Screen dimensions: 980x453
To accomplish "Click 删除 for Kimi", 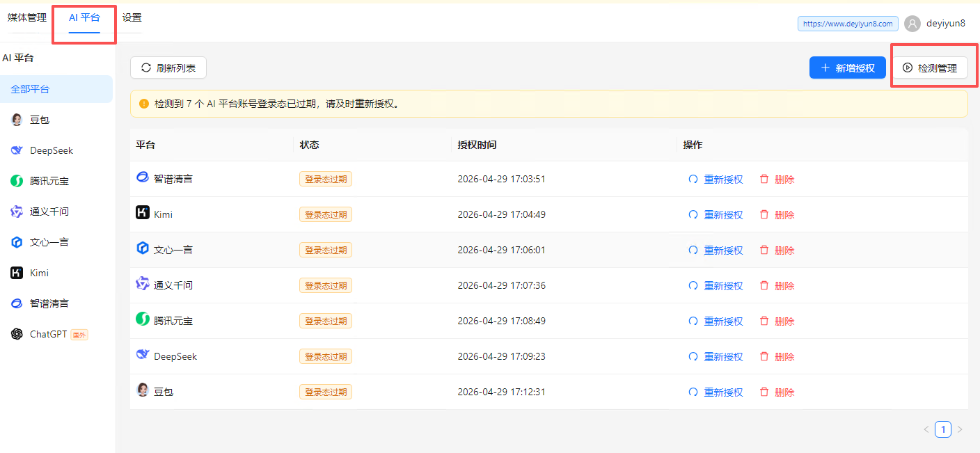I will pos(784,214).
